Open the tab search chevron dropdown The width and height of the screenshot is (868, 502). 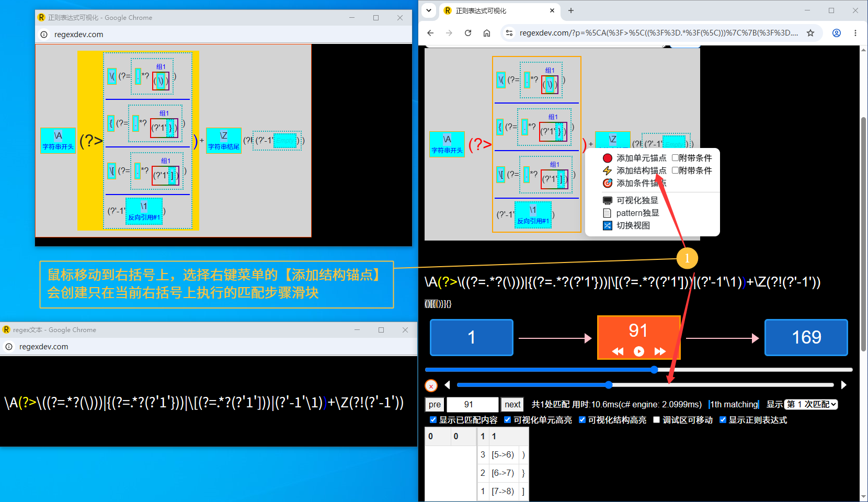(429, 10)
